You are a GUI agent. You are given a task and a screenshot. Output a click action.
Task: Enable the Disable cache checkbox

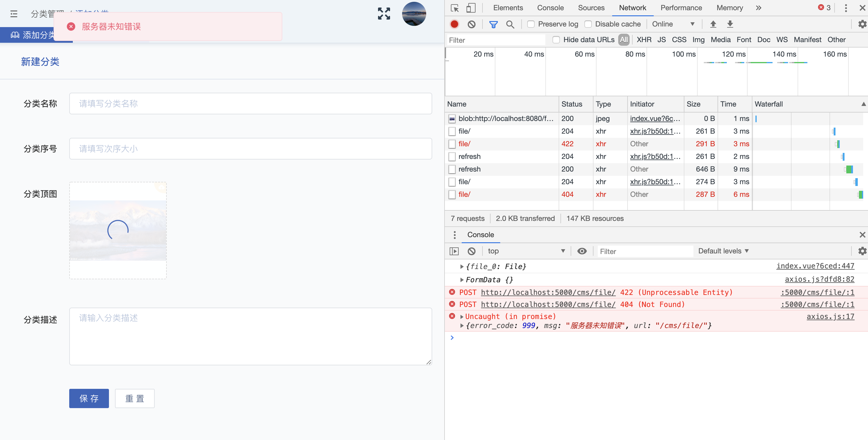(x=589, y=24)
